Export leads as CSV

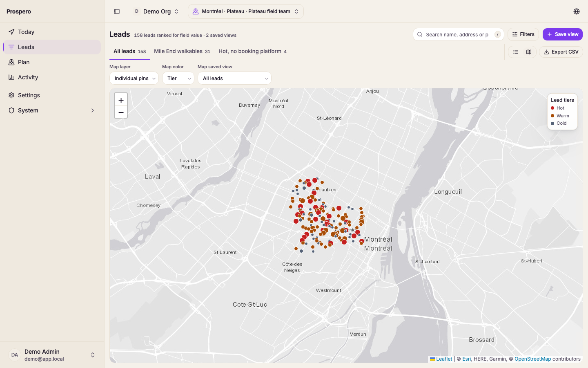point(561,52)
